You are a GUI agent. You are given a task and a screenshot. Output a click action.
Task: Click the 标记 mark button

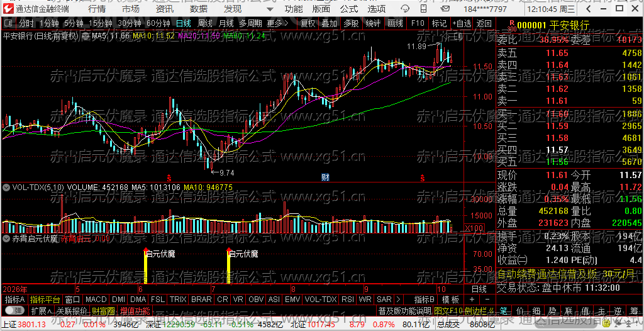pyautogui.click(x=439, y=23)
